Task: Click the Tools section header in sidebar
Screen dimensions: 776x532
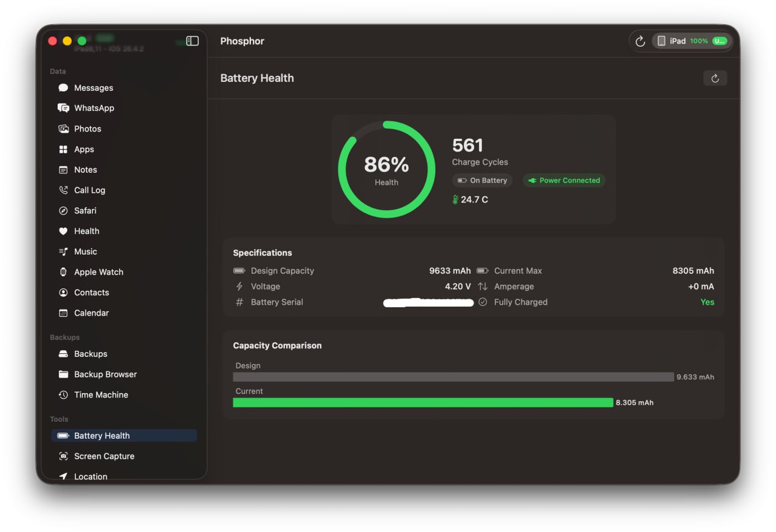Action: pyautogui.click(x=59, y=419)
